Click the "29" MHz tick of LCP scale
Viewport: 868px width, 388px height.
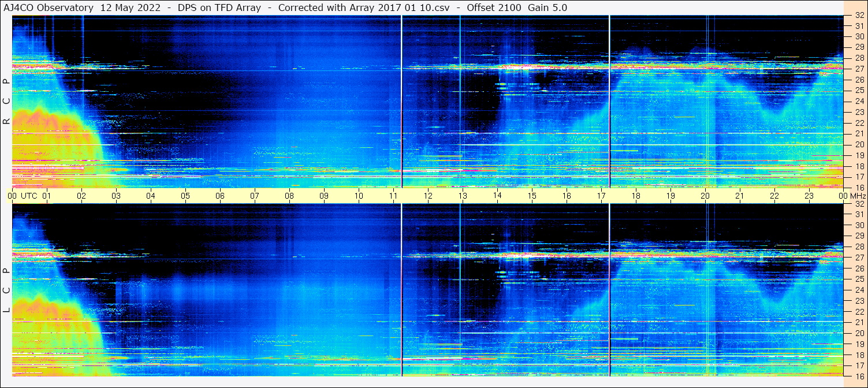(x=859, y=236)
